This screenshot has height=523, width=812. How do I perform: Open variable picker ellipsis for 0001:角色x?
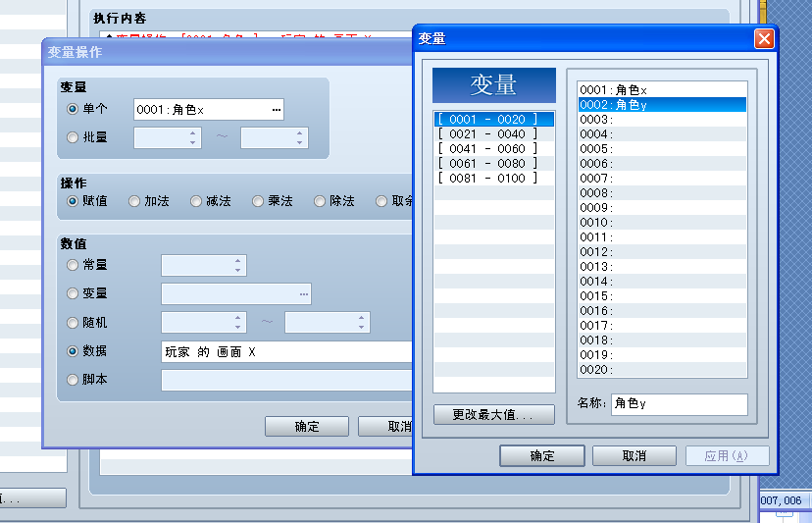[276, 110]
